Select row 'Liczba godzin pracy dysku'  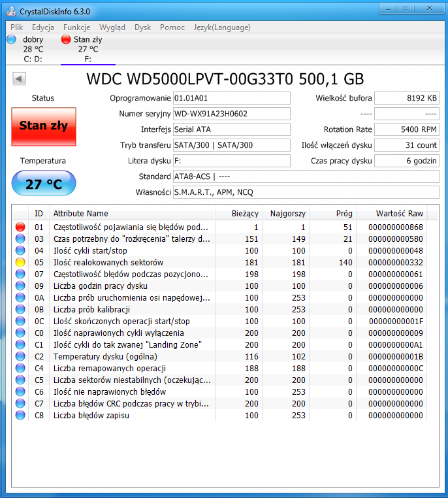click(219, 286)
